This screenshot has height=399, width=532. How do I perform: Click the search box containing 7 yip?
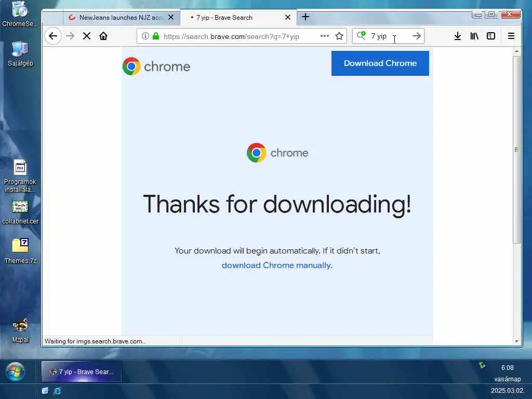[389, 36]
